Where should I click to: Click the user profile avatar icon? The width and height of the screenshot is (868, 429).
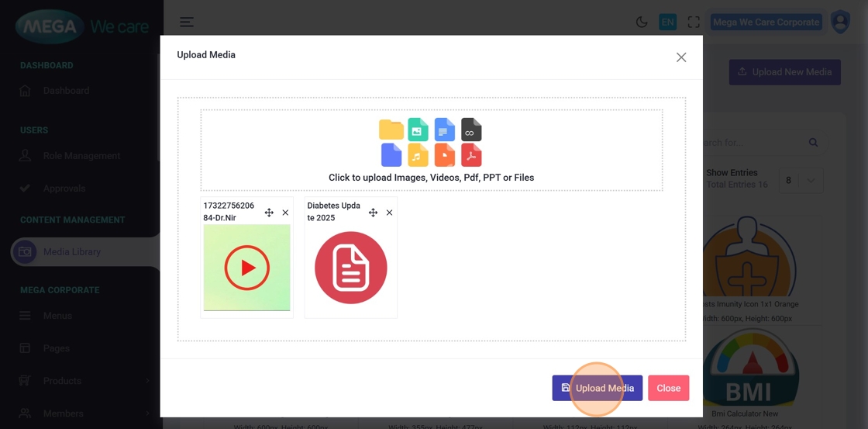click(x=840, y=22)
